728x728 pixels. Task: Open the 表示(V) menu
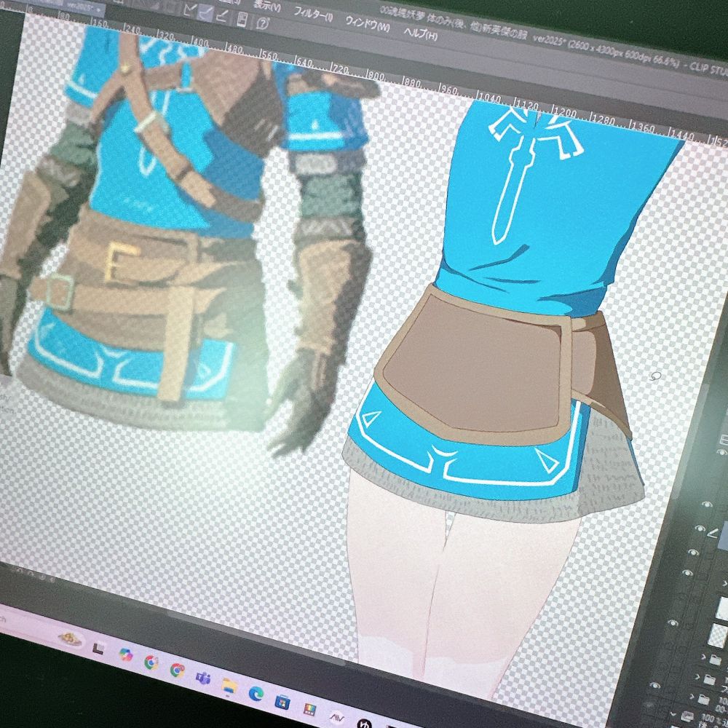[x=267, y=6]
